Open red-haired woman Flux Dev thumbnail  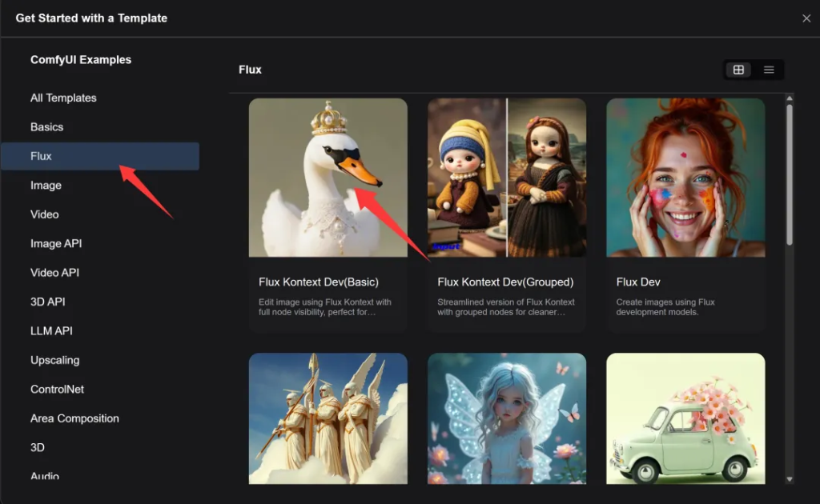coord(685,178)
